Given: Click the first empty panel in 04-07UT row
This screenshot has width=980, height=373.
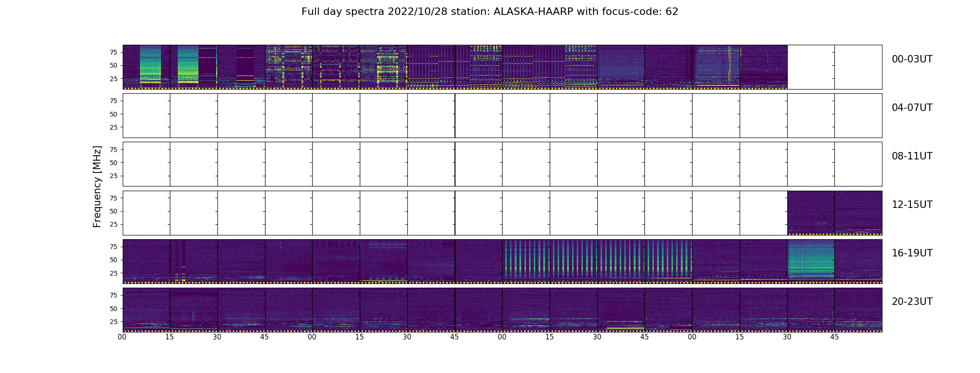Looking at the screenshot, I should coord(146,116).
